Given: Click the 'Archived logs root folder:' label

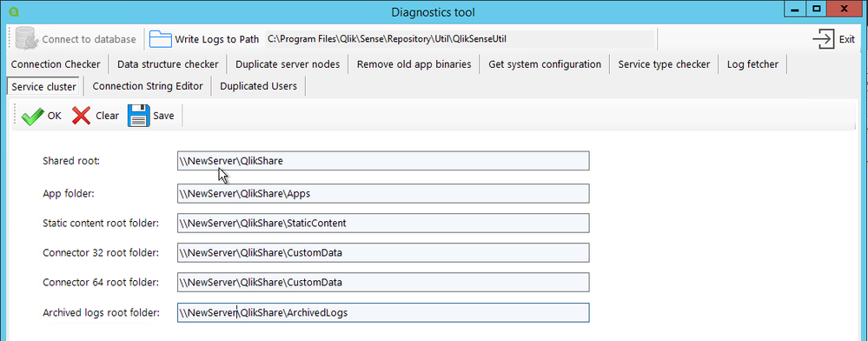Looking at the screenshot, I should click(102, 312).
